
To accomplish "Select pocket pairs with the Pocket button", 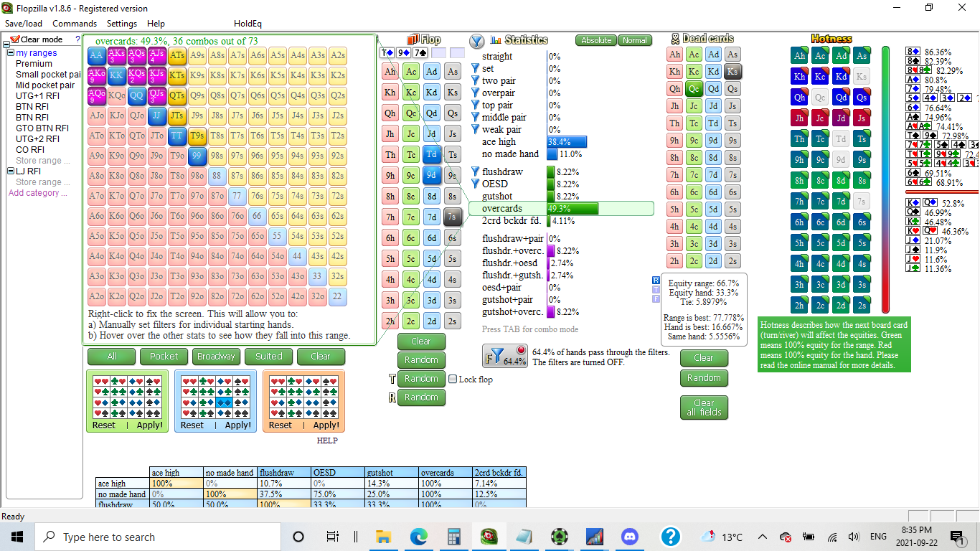I will click(164, 357).
